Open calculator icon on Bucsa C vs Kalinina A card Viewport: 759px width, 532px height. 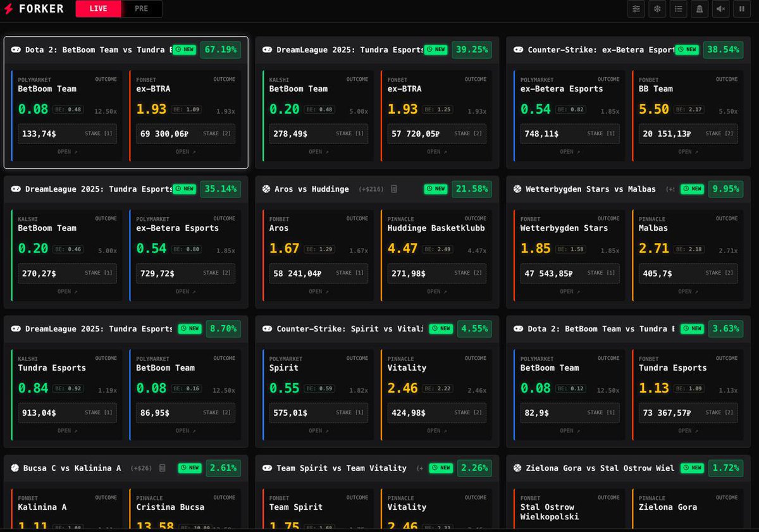point(162,467)
